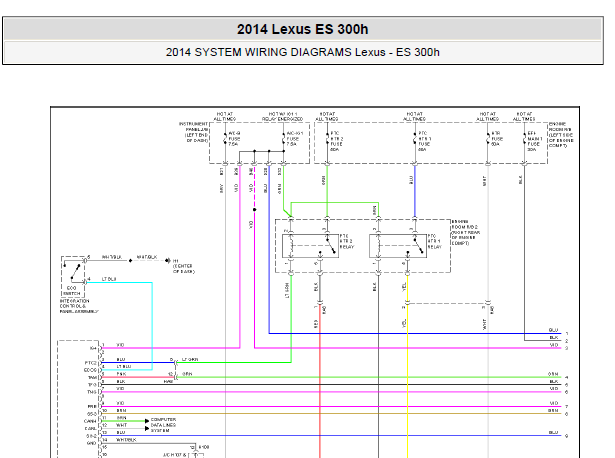Click the LT GRN label beside the PTC2 line

coord(190,360)
